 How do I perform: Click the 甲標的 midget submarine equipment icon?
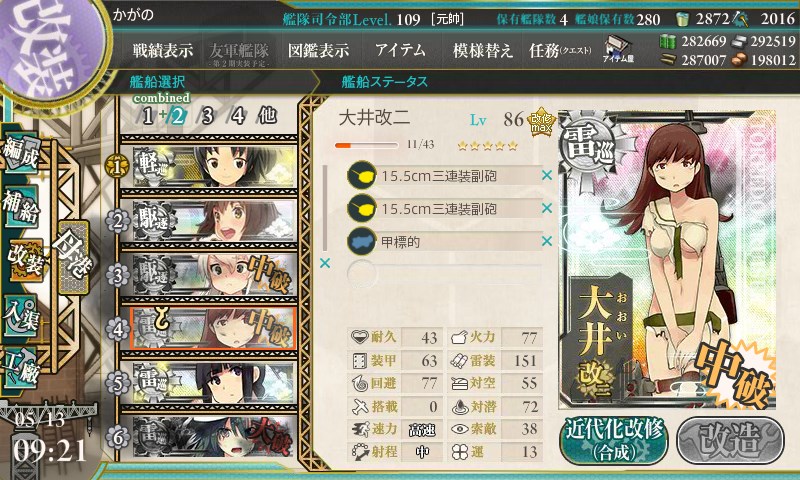362,241
